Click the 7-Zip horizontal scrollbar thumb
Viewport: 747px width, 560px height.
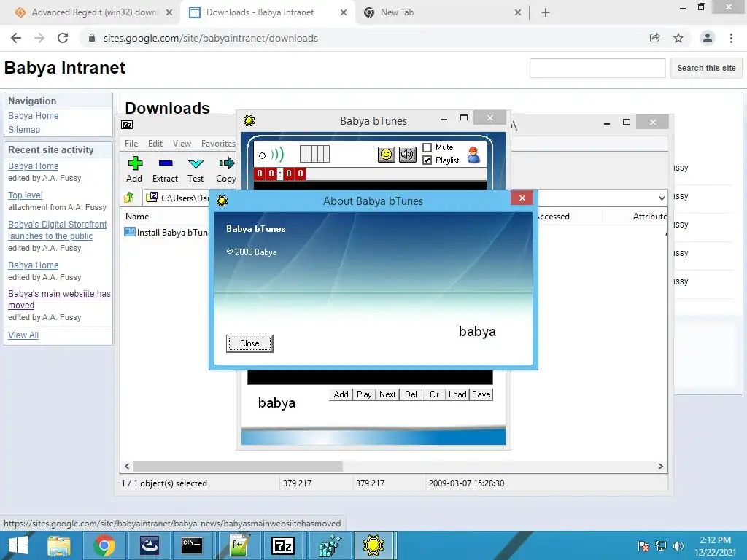pyautogui.click(x=238, y=466)
